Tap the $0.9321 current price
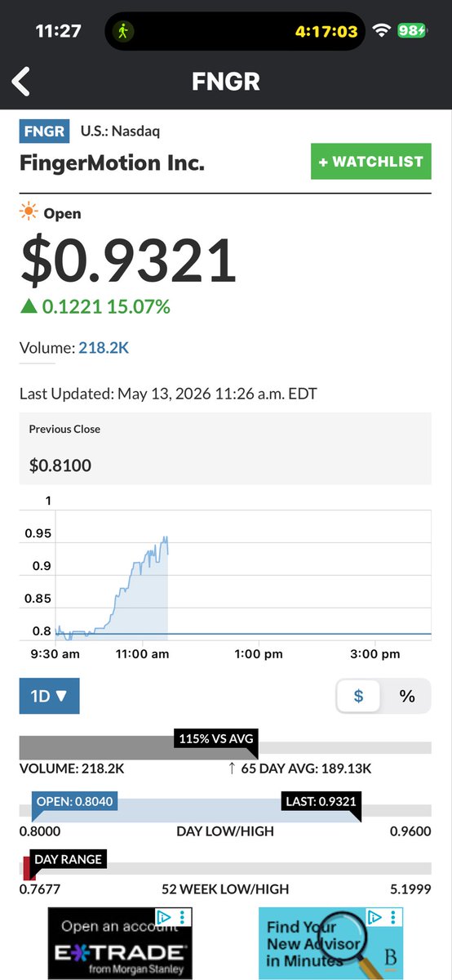Screen dimensions: 452x980 [129, 261]
